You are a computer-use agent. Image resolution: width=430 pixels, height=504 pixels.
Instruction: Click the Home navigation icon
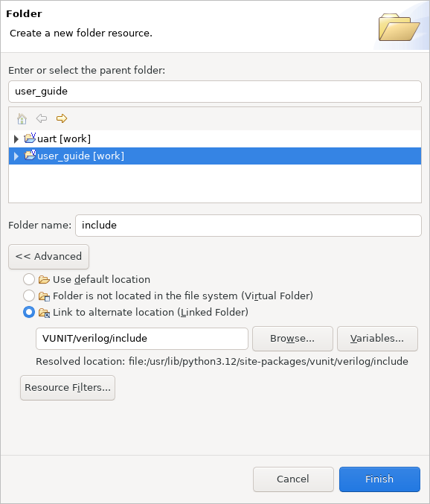click(x=22, y=118)
